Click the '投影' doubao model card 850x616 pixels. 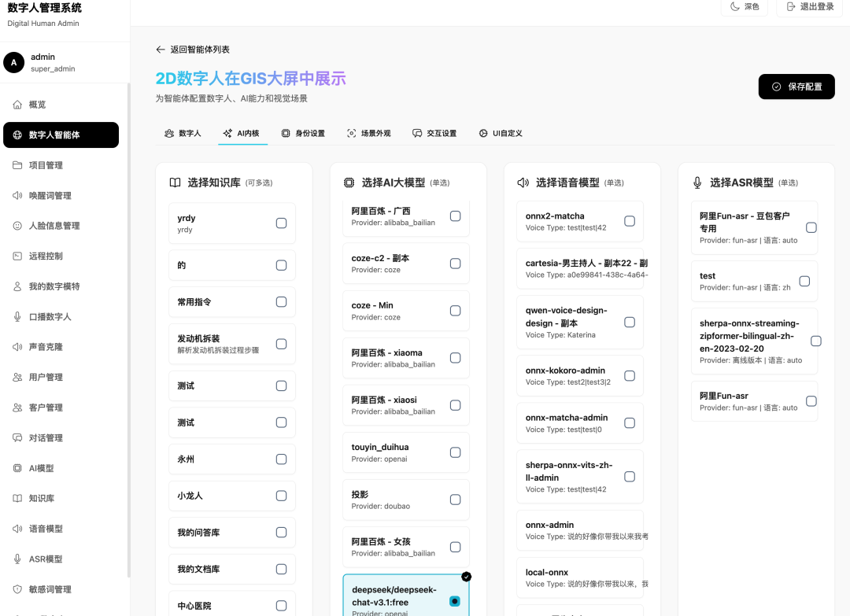pos(406,500)
